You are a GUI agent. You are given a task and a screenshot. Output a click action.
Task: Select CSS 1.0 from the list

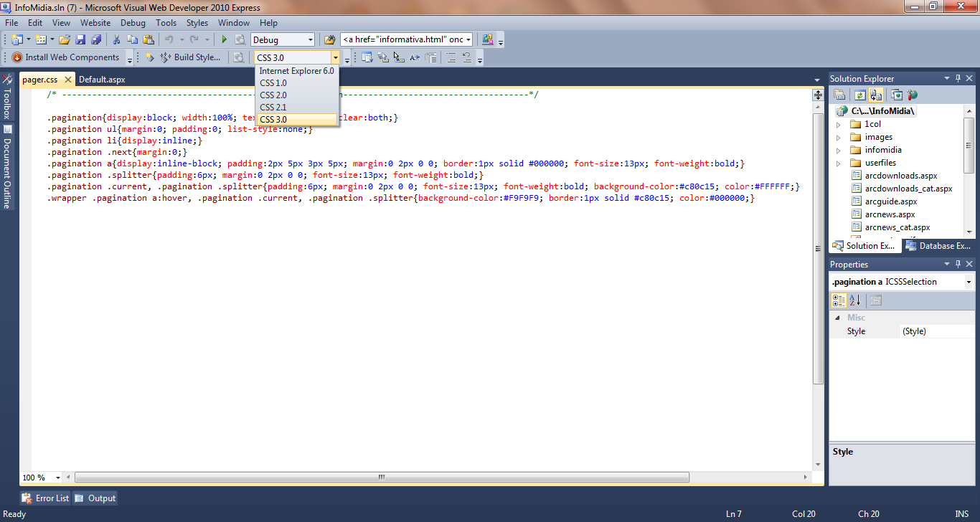tap(296, 83)
